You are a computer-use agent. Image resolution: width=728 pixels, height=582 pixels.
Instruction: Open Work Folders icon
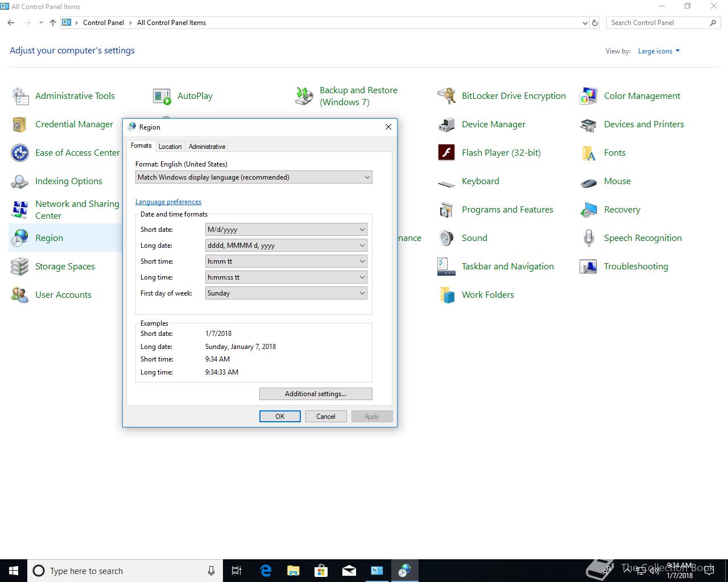[x=446, y=295]
